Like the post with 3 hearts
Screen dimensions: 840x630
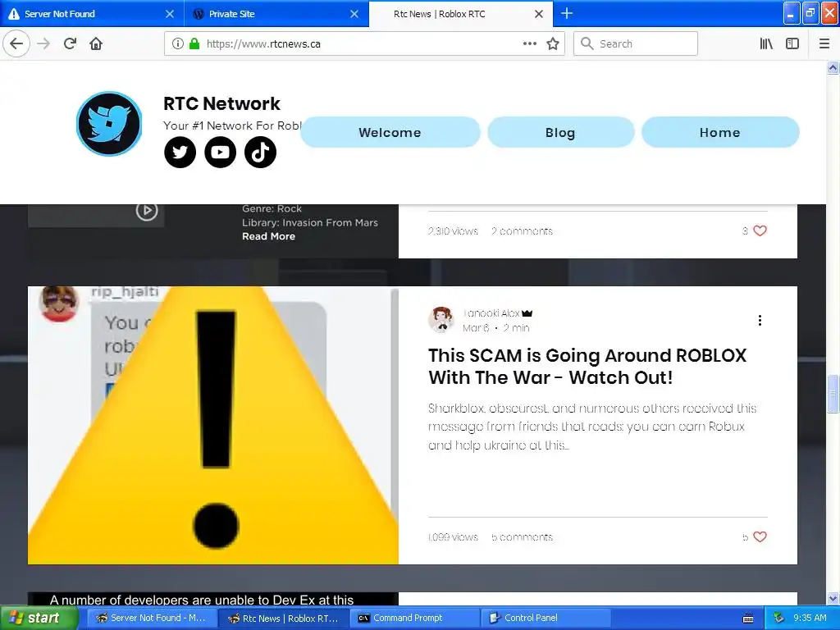click(760, 231)
